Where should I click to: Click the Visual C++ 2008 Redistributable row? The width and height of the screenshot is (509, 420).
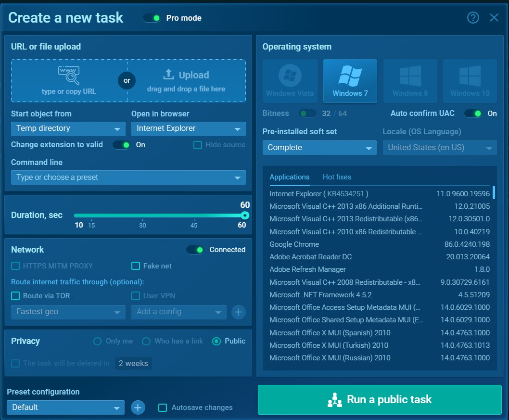[380, 282]
